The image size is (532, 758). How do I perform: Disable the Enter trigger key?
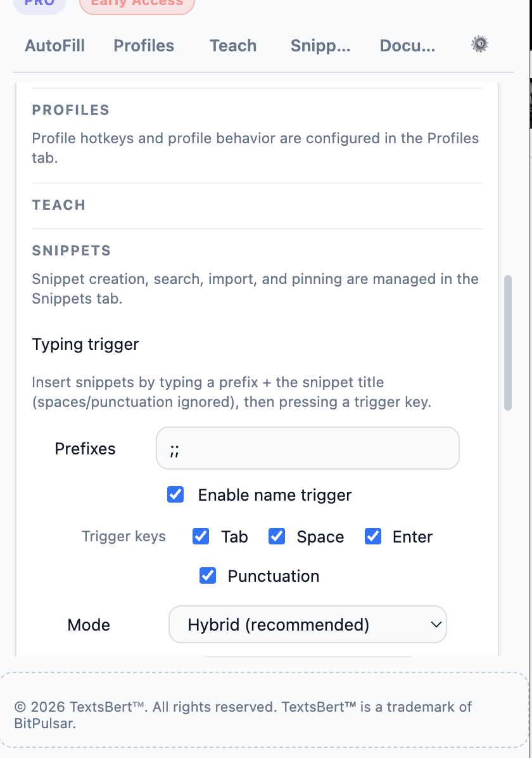pos(372,536)
